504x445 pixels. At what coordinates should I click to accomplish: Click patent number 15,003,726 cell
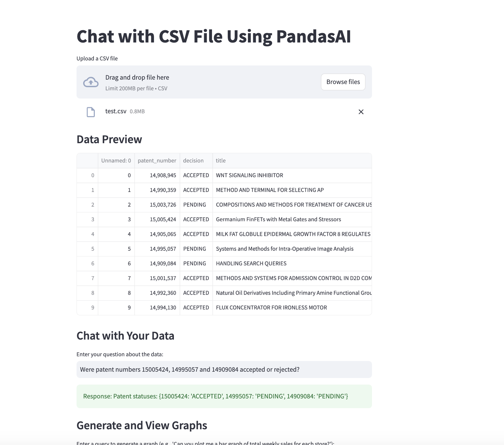pos(163,205)
